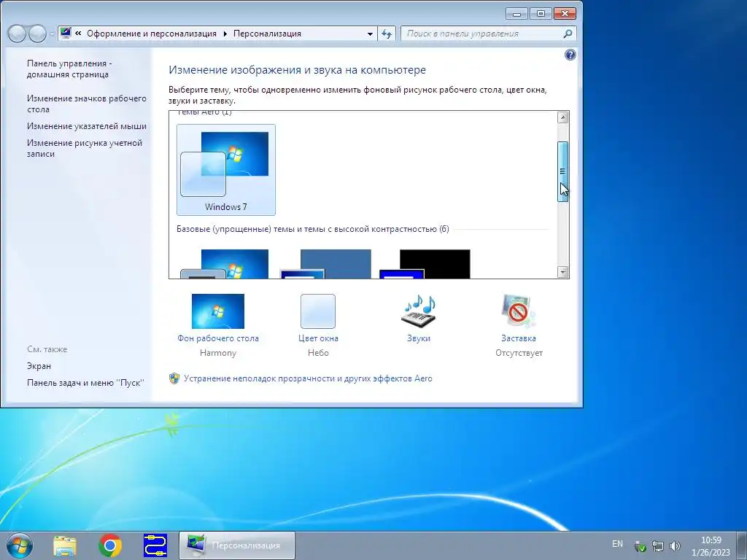Maximize the Personalization window
747x560 pixels.
click(x=541, y=14)
